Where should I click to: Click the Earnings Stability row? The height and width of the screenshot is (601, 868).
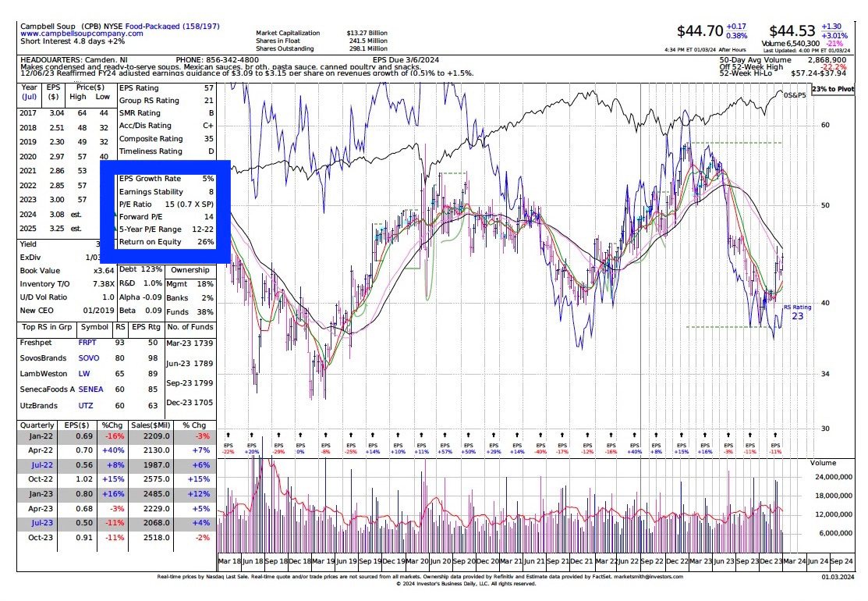[167, 192]
